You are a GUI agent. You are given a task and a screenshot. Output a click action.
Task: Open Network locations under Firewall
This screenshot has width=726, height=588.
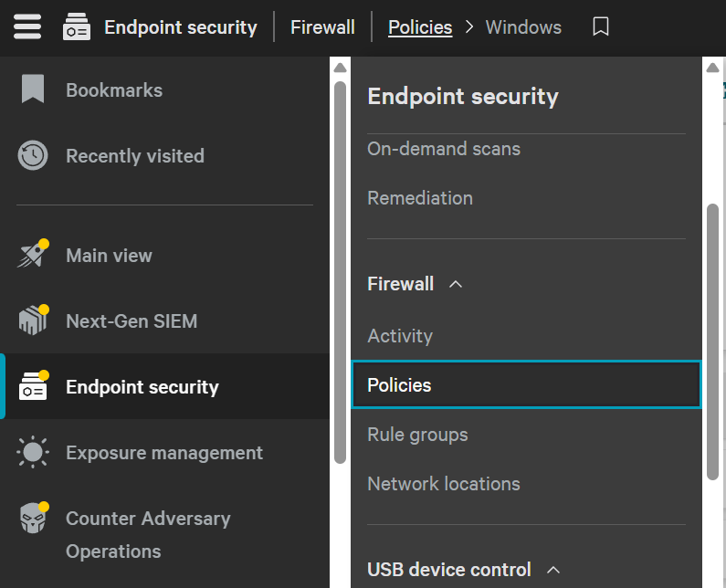point(526,484)
